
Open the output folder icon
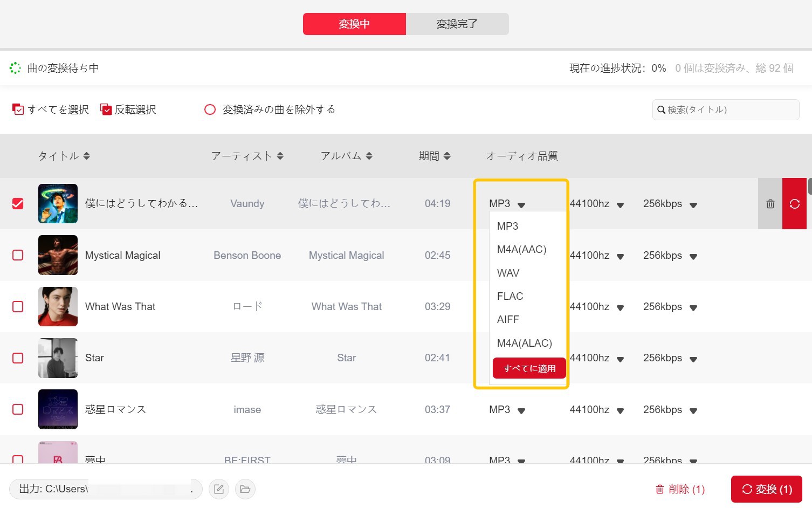tap(245, 489)
